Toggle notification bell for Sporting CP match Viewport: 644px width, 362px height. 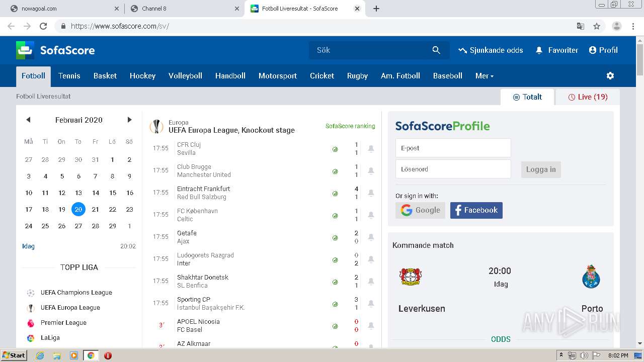[x=371, y=303]
